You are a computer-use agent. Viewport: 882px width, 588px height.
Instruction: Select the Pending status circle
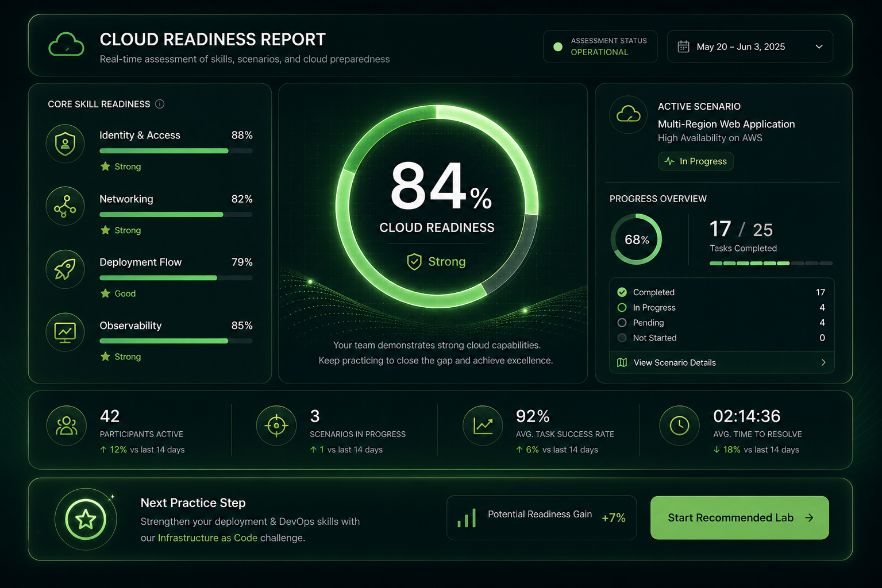coord(622,323)
